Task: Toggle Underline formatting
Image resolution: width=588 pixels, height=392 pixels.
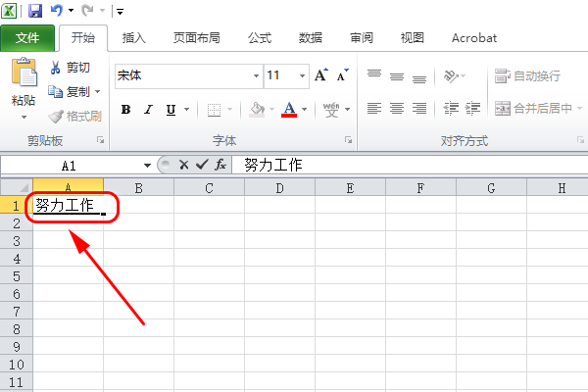Action: point(171,109)
